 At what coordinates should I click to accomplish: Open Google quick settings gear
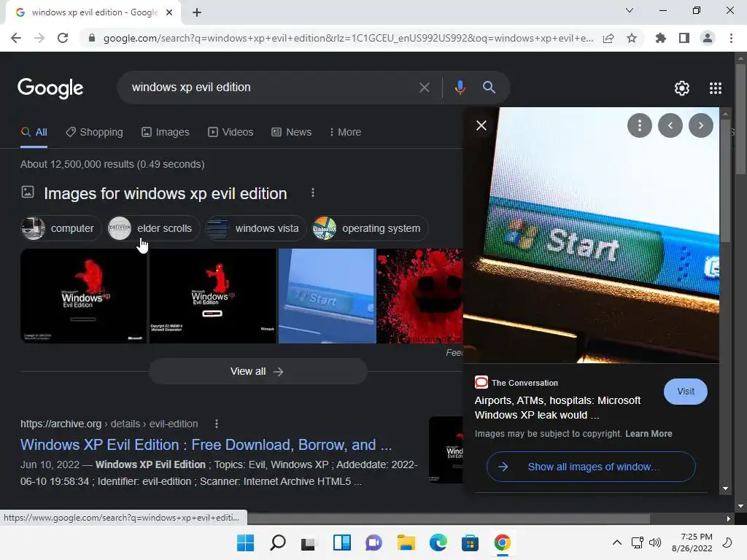pyautogui.click(x=682, y=88)
